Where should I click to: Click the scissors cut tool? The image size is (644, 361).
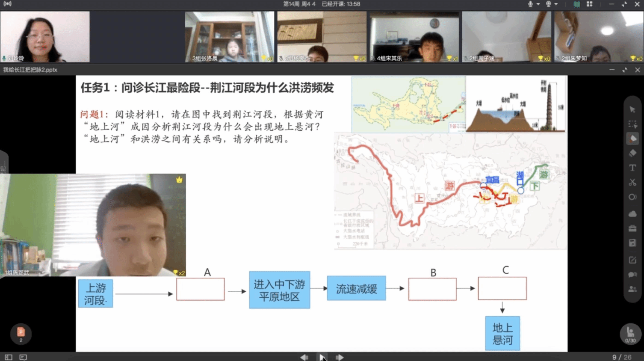(x=632, y=182)
